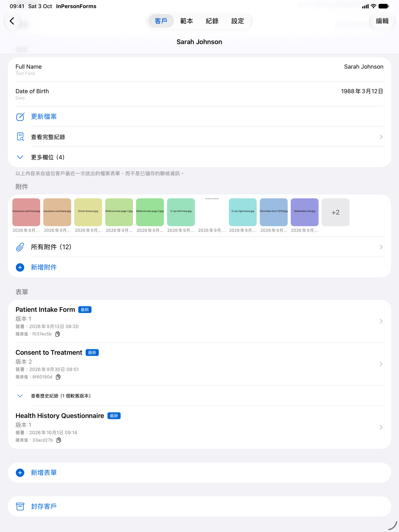
Task: Expand 更多欄位 (4) section
Action: click(x=199, y=157)
